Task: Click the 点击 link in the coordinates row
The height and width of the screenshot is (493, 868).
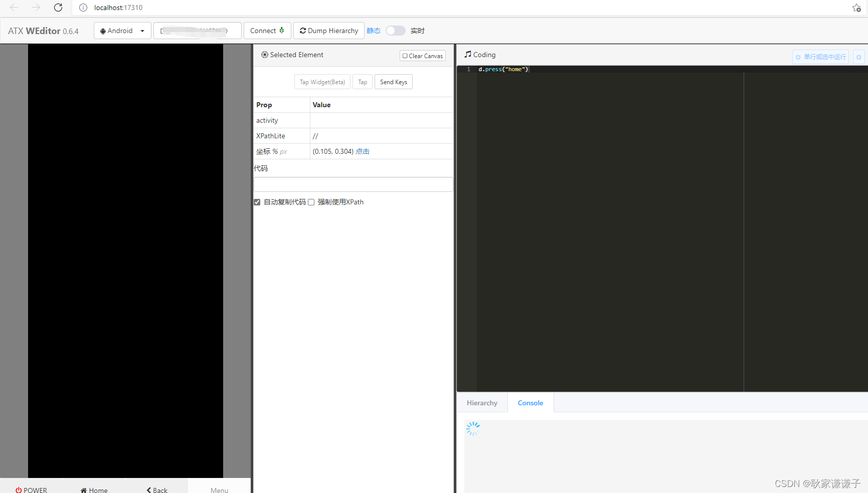Action: pos(363,151)
